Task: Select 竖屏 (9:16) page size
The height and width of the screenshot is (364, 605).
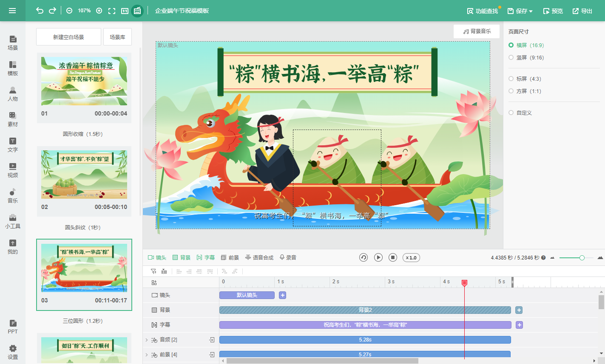Action: pyautogui.click(x=526, y=57)
